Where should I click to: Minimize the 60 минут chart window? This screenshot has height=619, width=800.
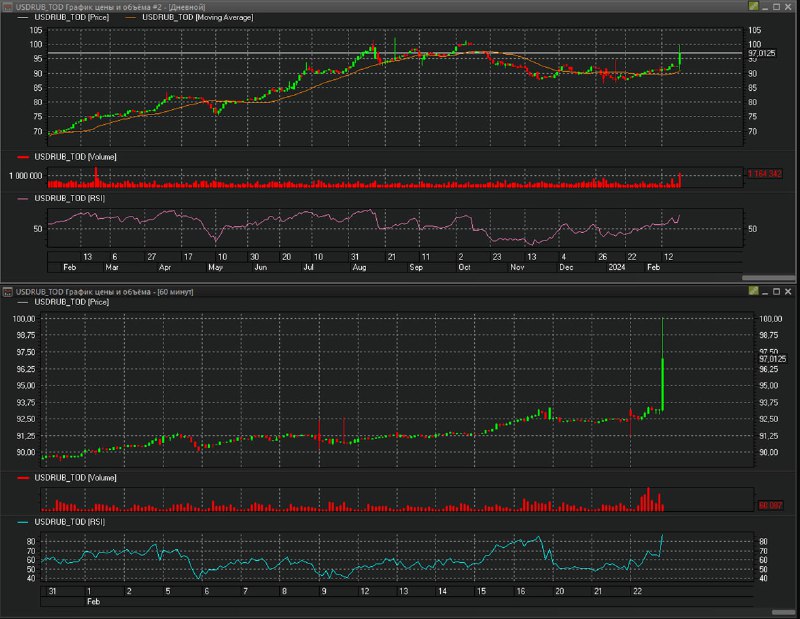click(765, 292)
